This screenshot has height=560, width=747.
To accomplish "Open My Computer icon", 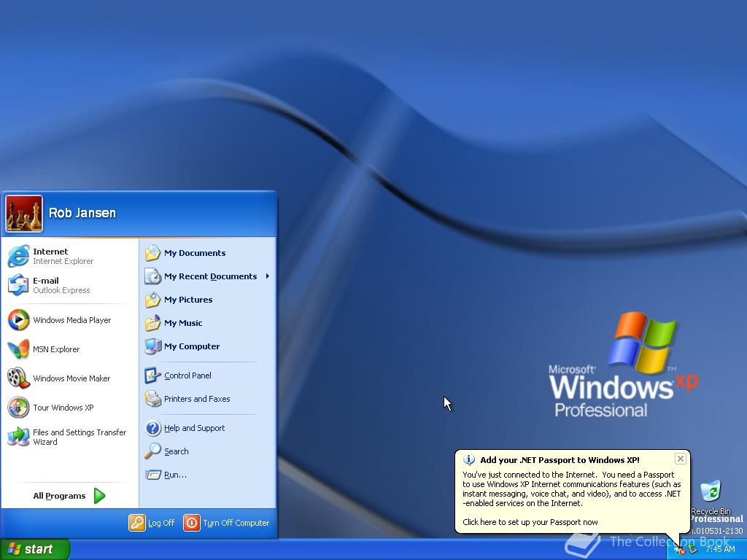I will pyautogui.click(x=152, y=346).
